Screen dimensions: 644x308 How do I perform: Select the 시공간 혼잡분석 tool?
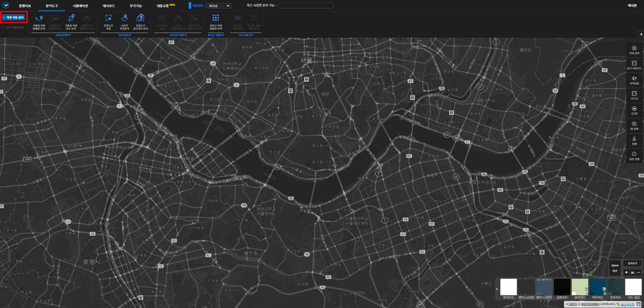125,22
